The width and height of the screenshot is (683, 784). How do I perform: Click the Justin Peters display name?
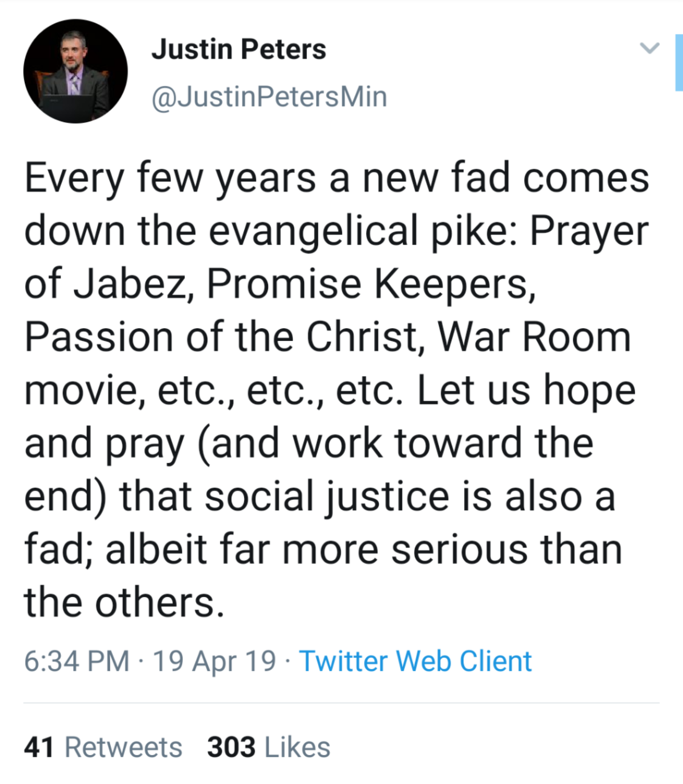239,49
